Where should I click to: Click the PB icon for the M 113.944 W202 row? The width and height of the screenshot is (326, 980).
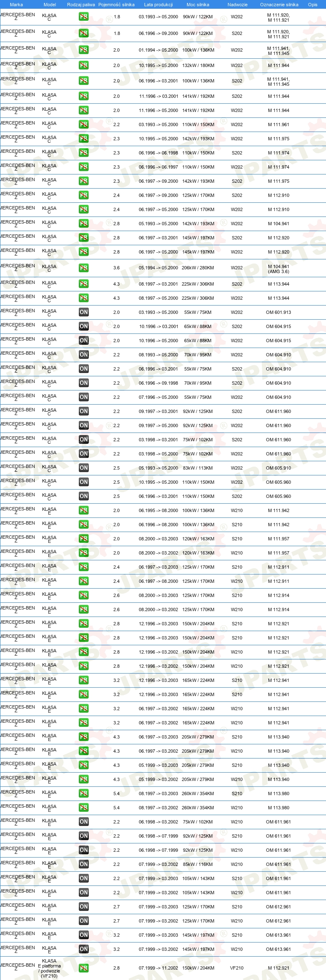[x=84, y=298]
